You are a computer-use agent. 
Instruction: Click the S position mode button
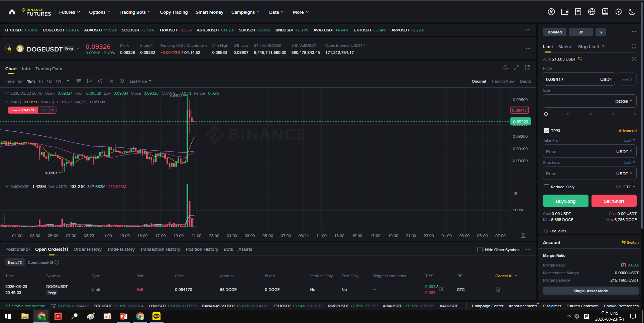[601, 32]
